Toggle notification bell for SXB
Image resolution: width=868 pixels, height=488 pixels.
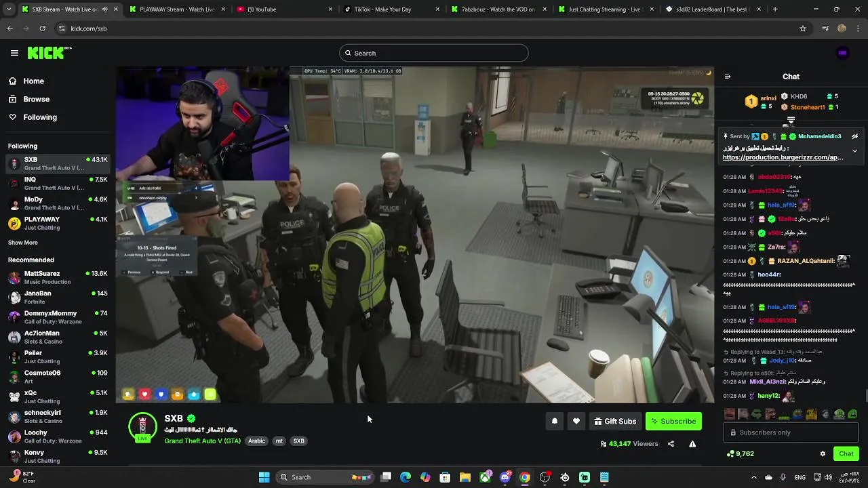pyautogui.click(x=554, y=422)
